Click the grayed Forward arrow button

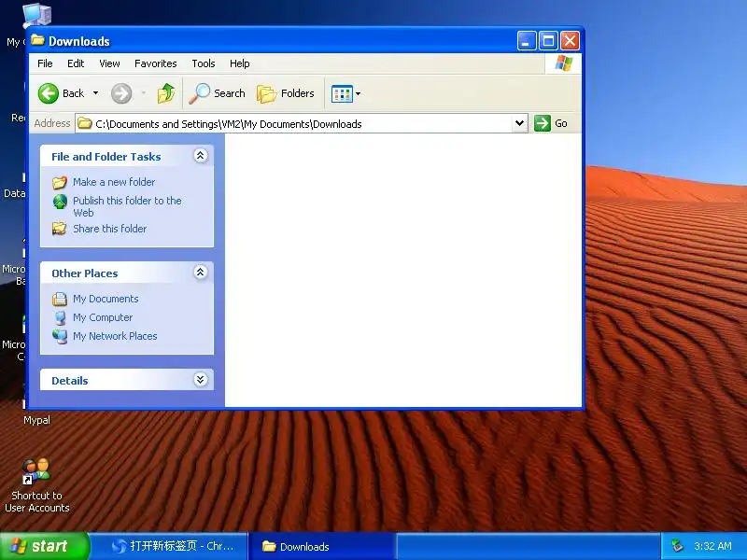(121, 93)
